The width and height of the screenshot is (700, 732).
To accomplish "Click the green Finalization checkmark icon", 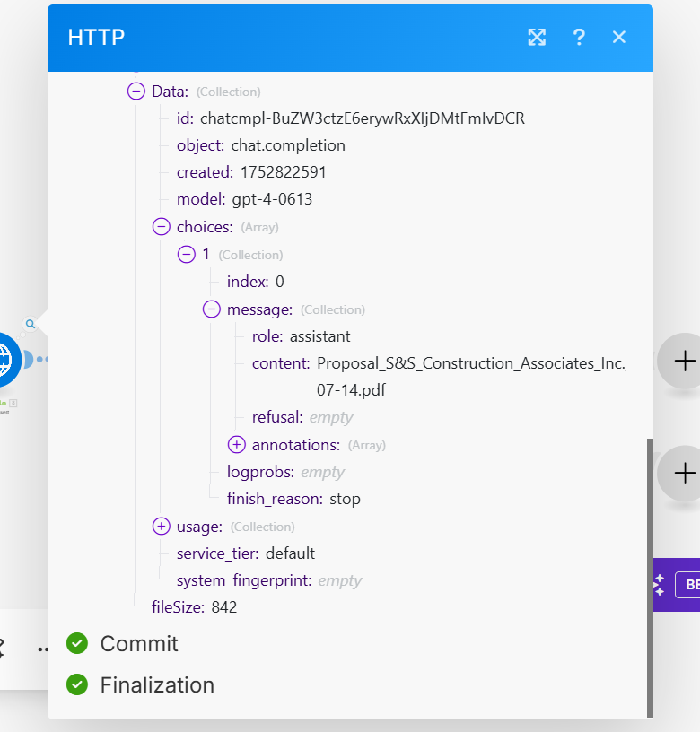I will [x=77, y=685].
